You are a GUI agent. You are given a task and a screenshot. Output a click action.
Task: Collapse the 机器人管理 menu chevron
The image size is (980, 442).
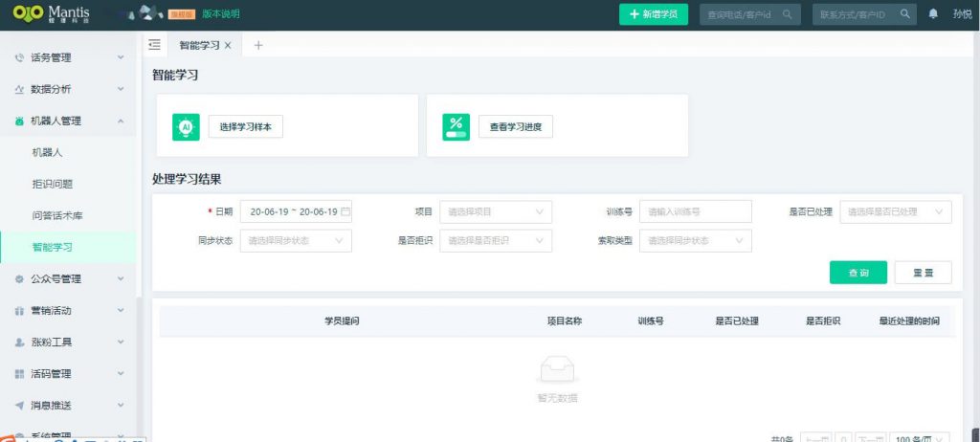121,122
